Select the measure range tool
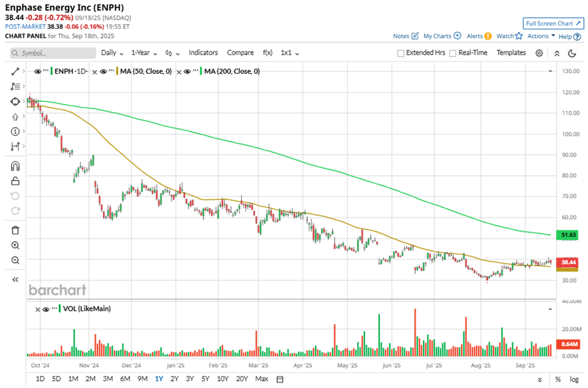The image size is (588, 388). [15, 146]
